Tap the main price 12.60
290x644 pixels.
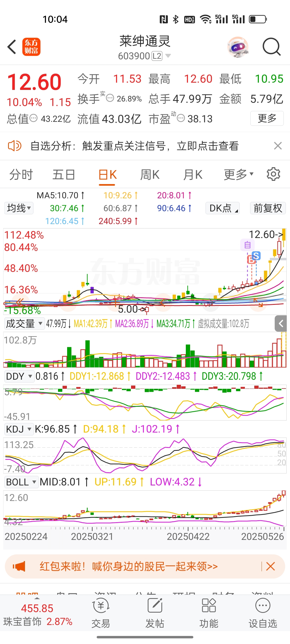point(34,82)
